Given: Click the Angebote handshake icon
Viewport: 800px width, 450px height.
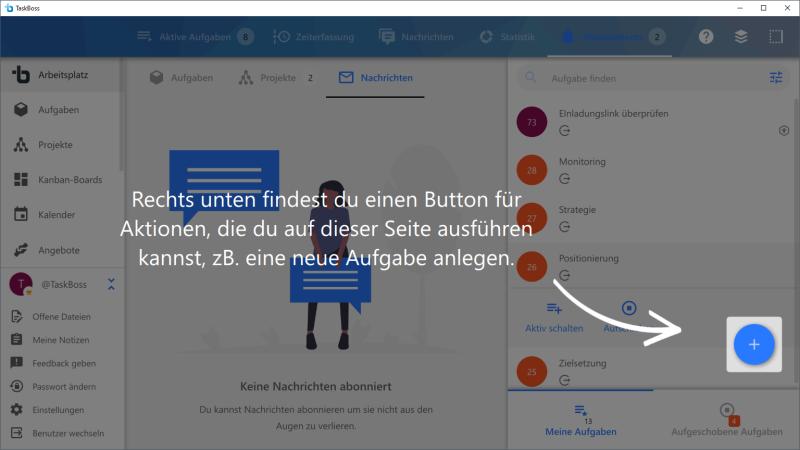Looking at the screenshot, I should click(x=21, y=250).
